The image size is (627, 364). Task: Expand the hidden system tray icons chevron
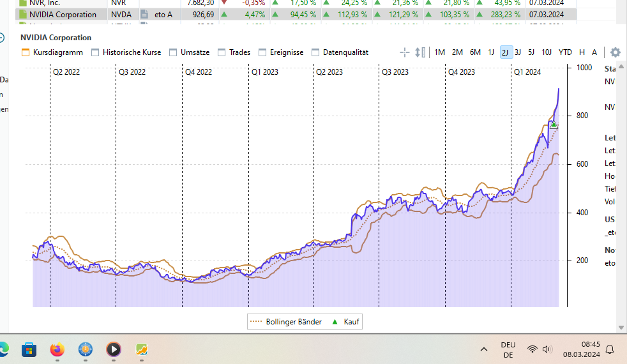click(484, 349)
